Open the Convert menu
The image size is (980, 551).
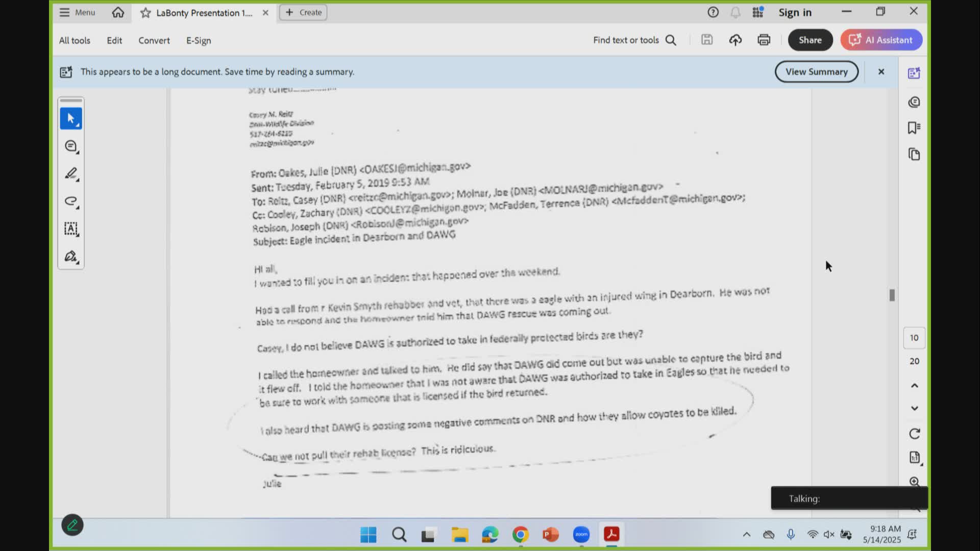point(154,40)
